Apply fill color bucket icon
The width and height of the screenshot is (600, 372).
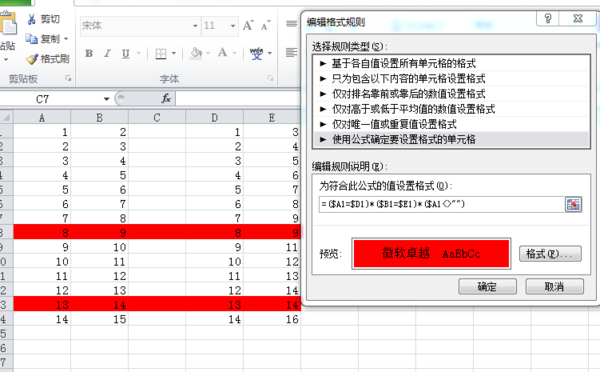196,53
